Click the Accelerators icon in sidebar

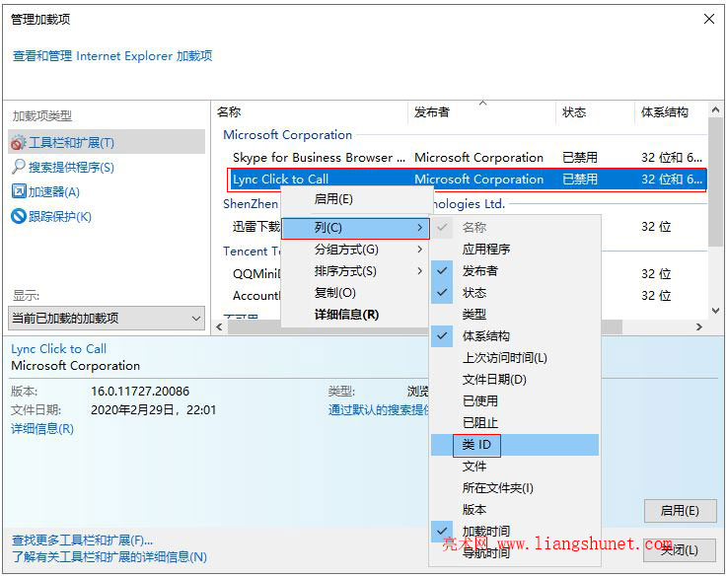(x=19, y=191)
